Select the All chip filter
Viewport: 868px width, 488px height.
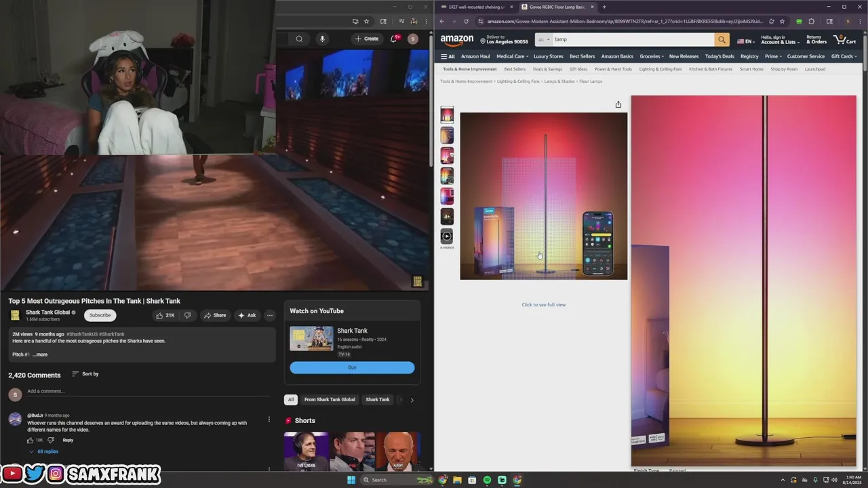(290, 399)
